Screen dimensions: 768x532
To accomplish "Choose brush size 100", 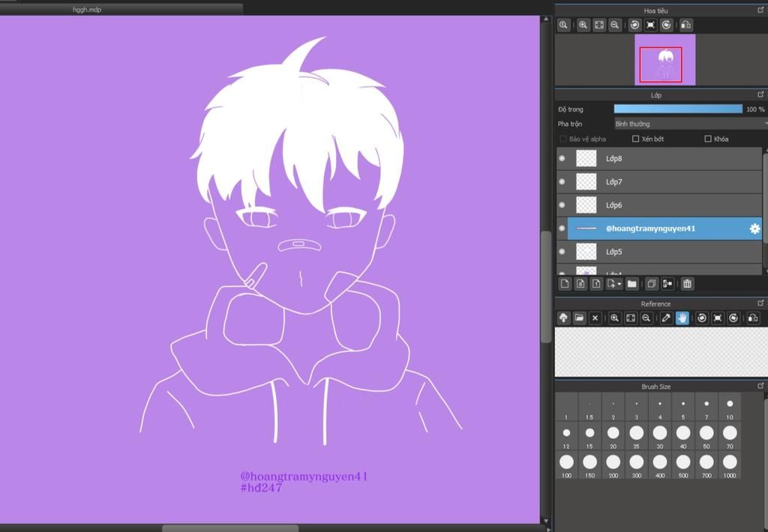I will (566, 465).
